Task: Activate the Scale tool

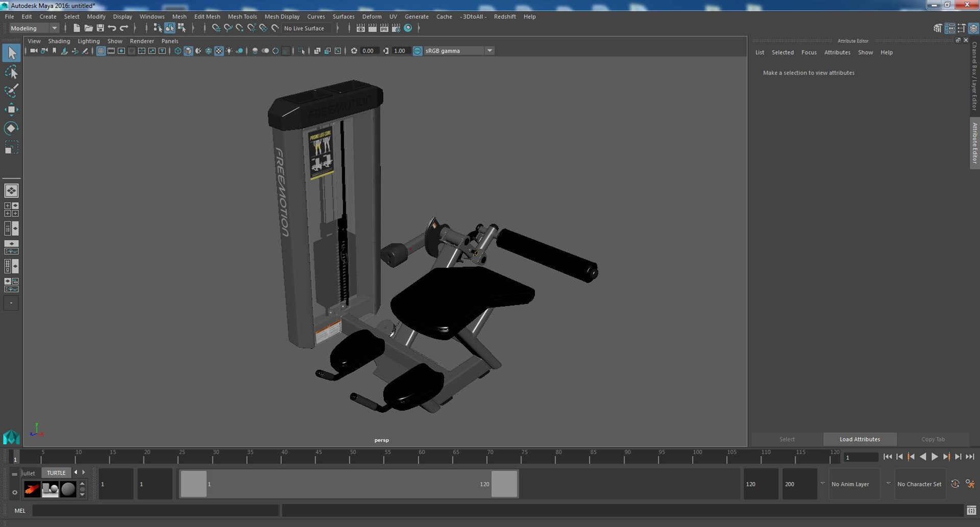Action: click(11, 147)
